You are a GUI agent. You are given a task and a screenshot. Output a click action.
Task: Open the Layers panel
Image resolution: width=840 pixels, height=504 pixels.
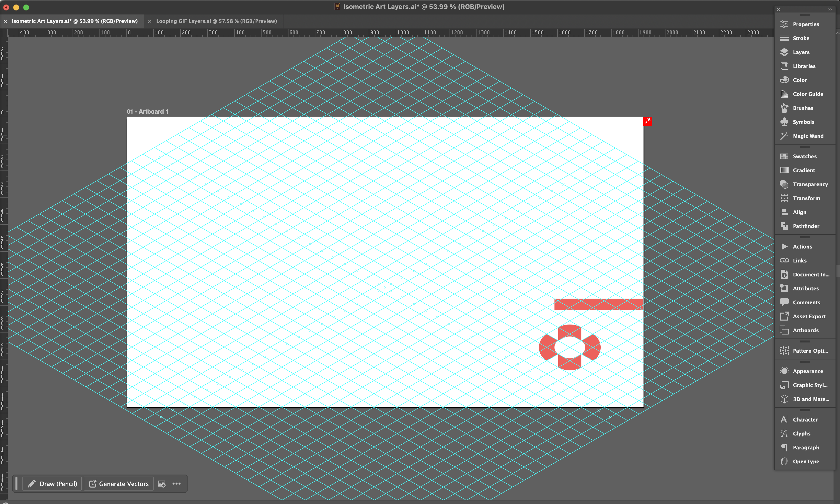(x=801, y=52)
